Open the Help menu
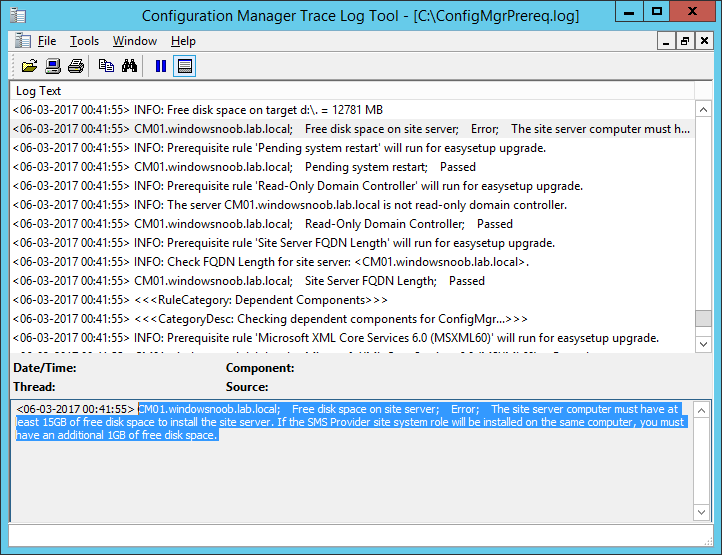The image size is (722, 555). point(183,41)
